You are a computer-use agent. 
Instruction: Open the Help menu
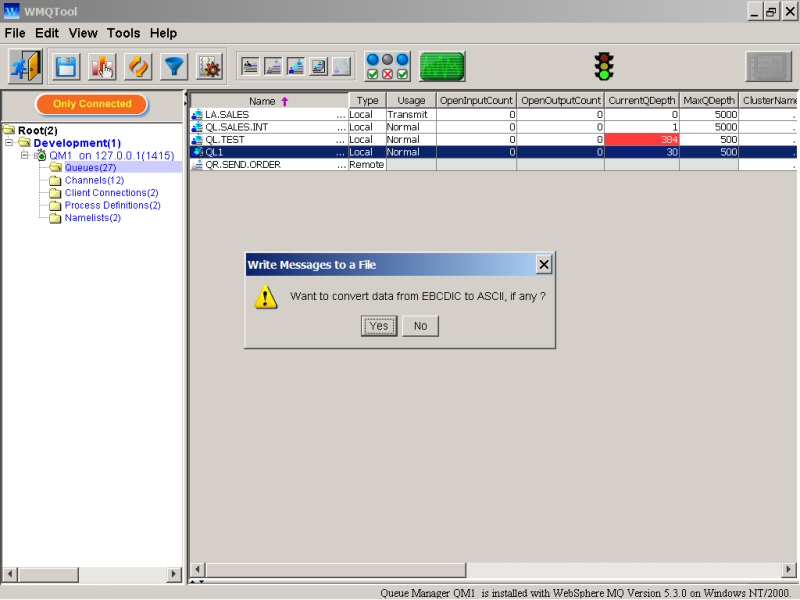pos(163,33)
